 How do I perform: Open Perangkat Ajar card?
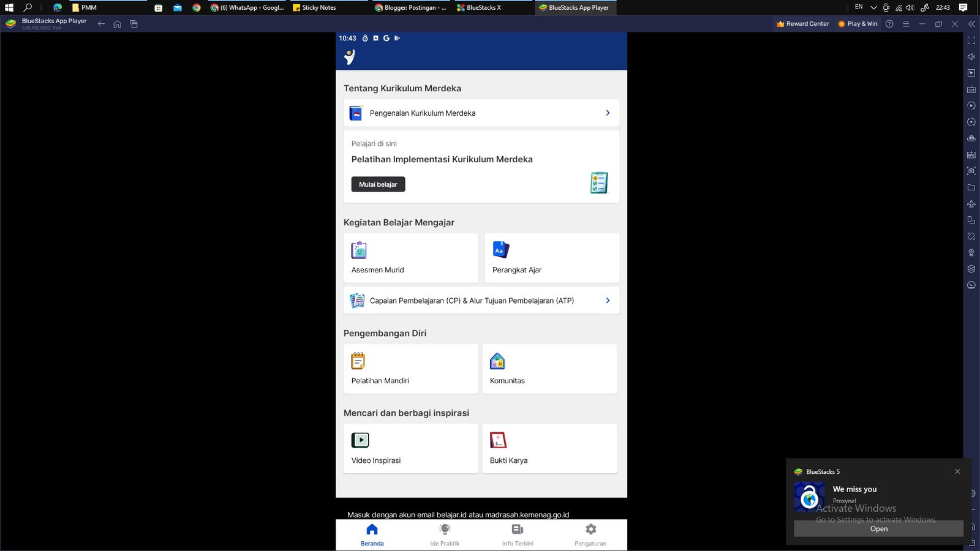tap(552, 258)
